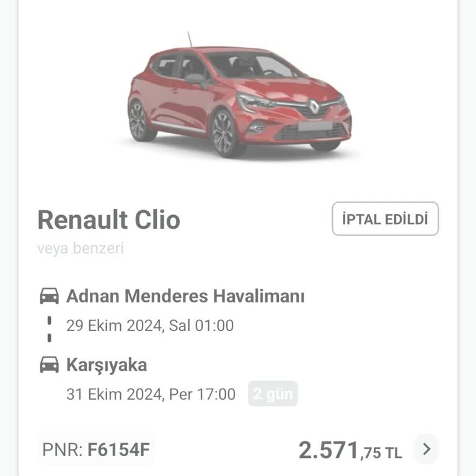Click the İPTAL EDİLDİ status badge

tap(385, 219)
